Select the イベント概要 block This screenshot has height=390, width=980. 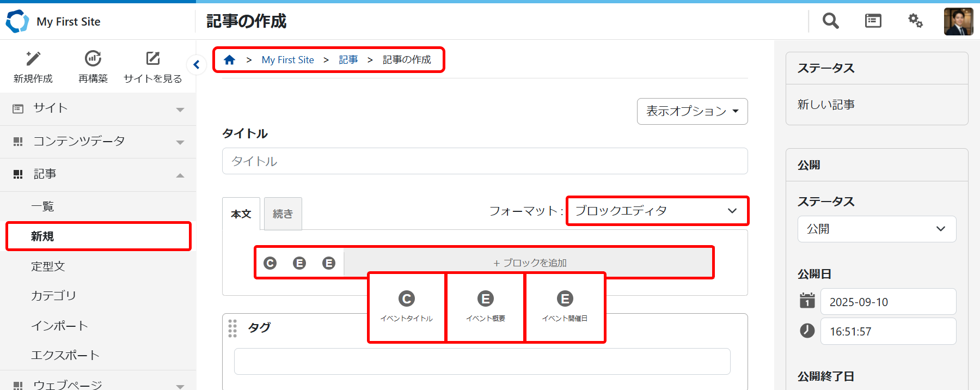[x=486, y=307]
